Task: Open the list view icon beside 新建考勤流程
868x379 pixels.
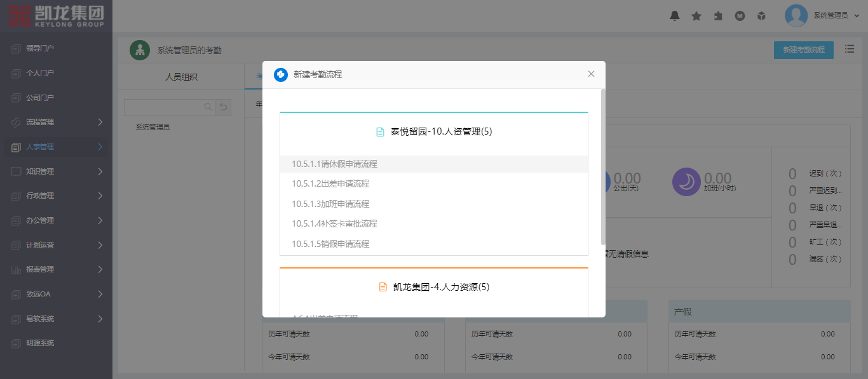Action: tap(850, 49)
